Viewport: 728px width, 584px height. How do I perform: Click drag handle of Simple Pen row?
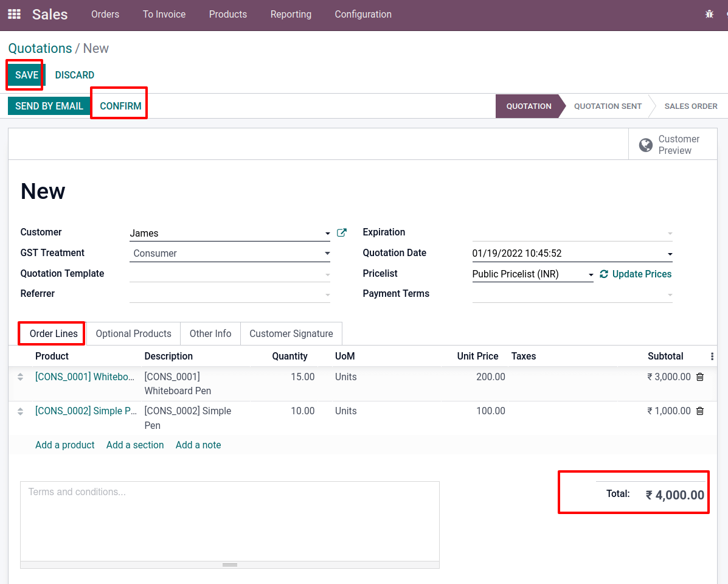coord(21,411)
